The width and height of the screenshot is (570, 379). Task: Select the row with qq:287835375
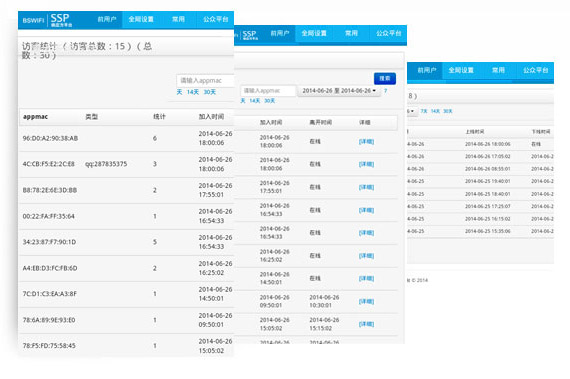[x=126, y=164]
